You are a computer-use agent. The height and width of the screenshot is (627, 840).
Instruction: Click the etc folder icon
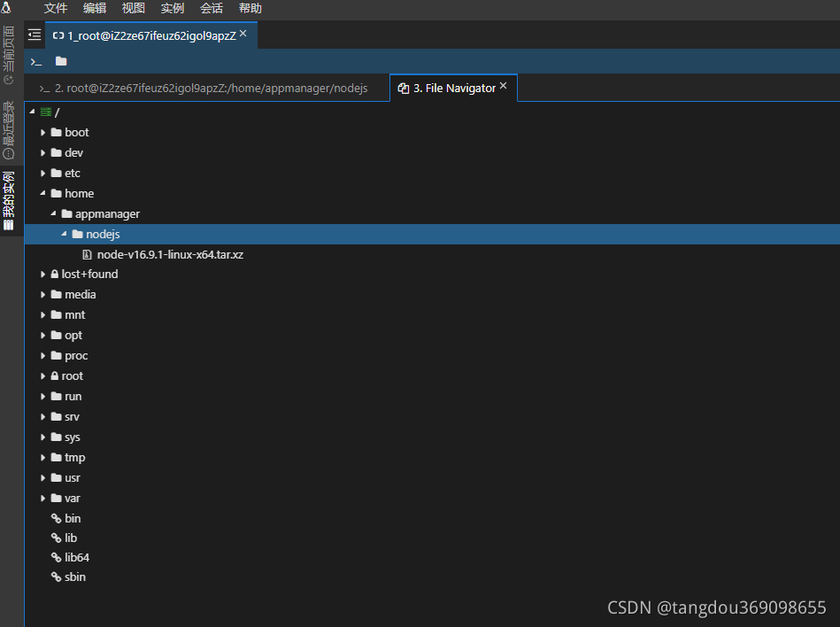(x=57, y=173)
